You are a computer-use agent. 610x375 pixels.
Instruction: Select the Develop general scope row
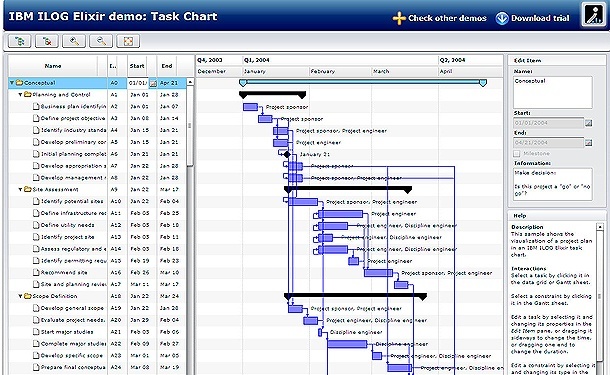[x=97, y=308]
